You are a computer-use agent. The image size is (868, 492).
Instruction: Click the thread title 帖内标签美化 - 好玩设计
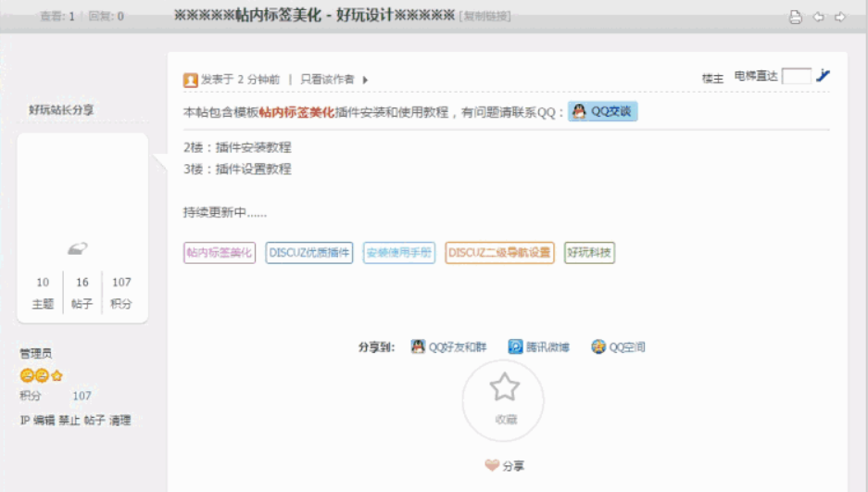[x=314, y=15]
